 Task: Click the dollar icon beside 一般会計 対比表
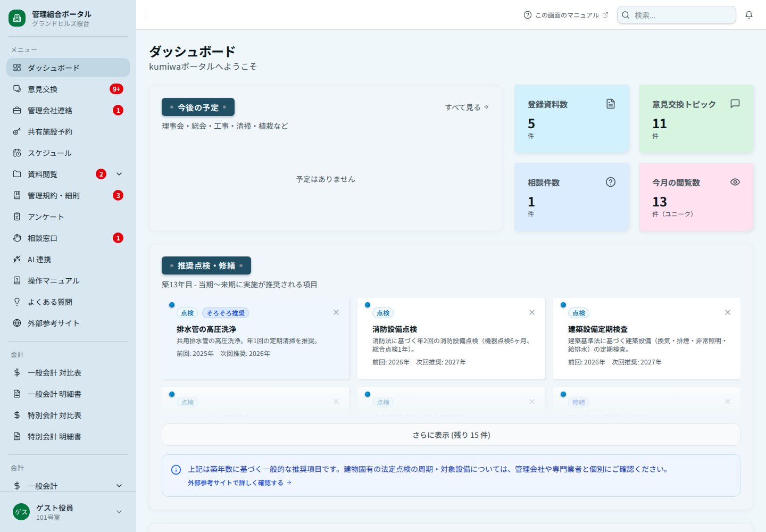point(17,372)
